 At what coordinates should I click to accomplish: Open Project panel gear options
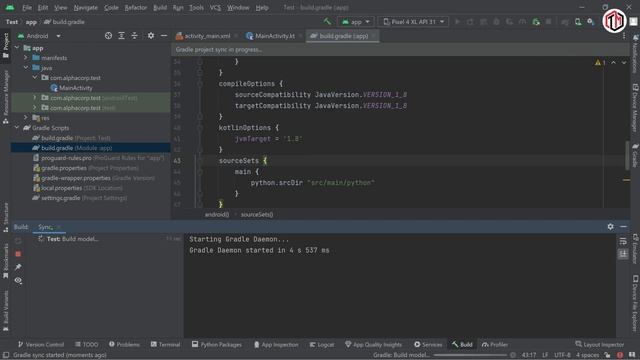pos(151,36)
